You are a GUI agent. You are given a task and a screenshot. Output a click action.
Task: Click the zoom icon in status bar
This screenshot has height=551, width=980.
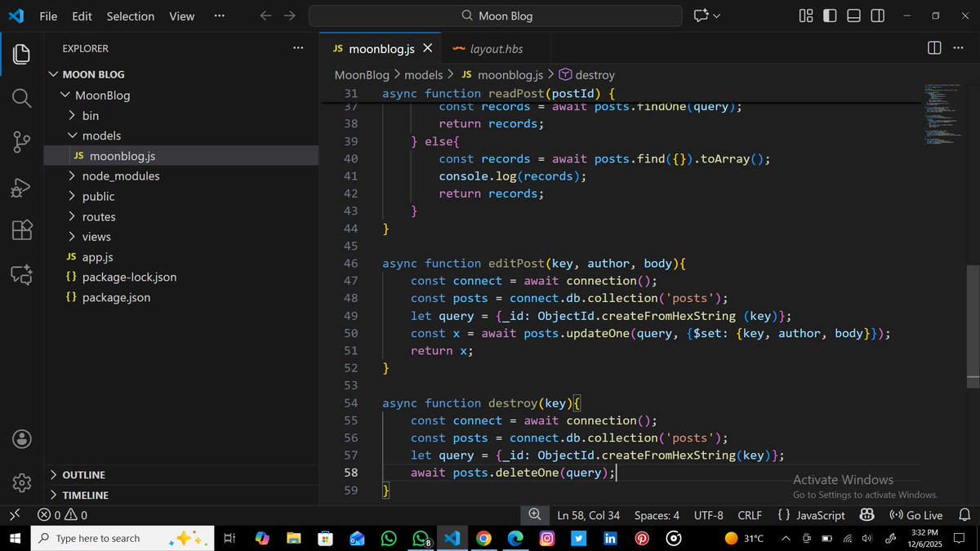535,515
